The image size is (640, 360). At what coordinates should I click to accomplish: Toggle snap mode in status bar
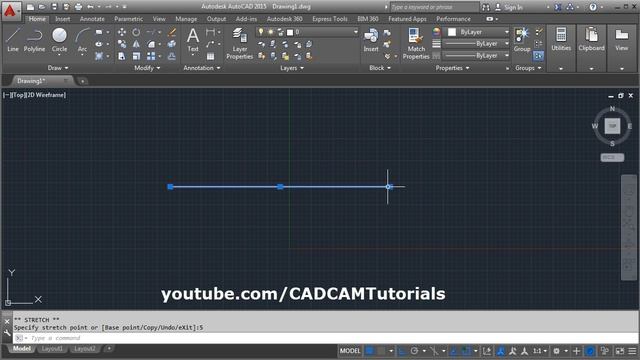[x=381, y=351]
